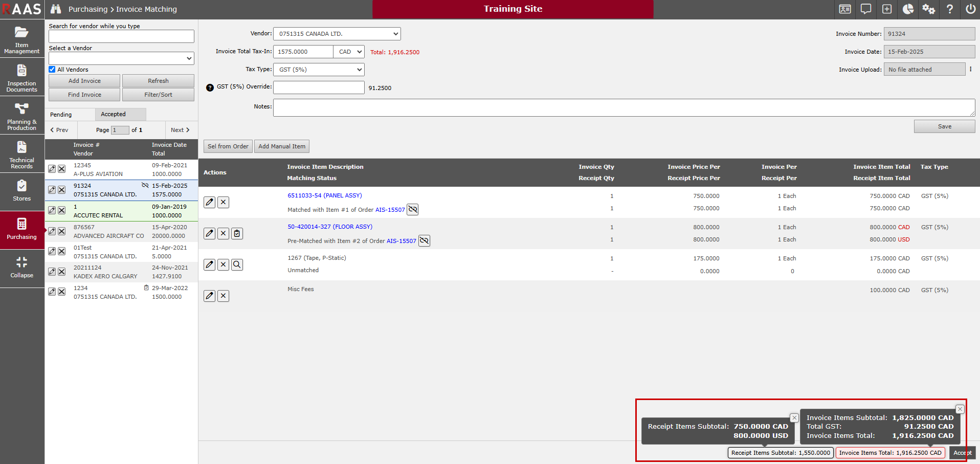Switch to the Accepted tab
This screenshot has height=464, width=980.
point(113,114)
